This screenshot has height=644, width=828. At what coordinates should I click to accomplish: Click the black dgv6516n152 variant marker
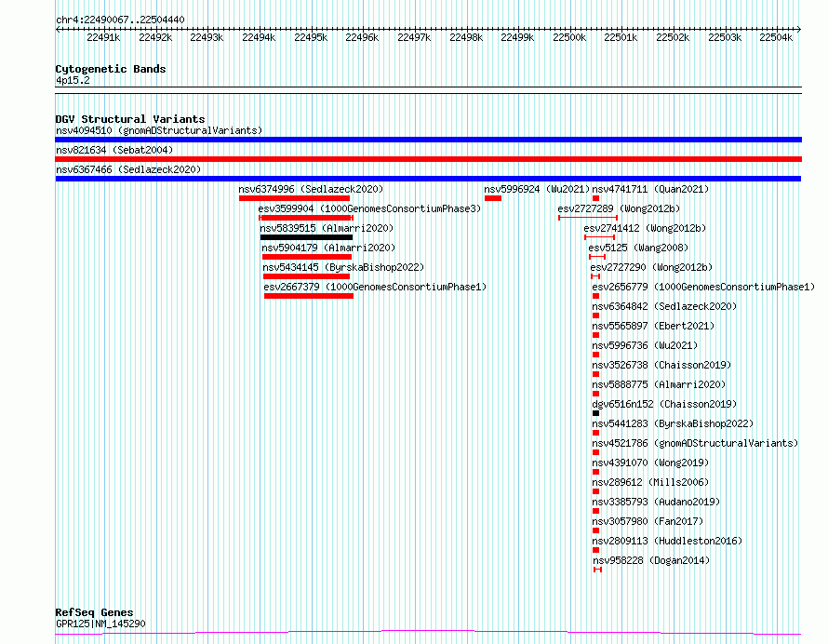[x=595, y=413]
